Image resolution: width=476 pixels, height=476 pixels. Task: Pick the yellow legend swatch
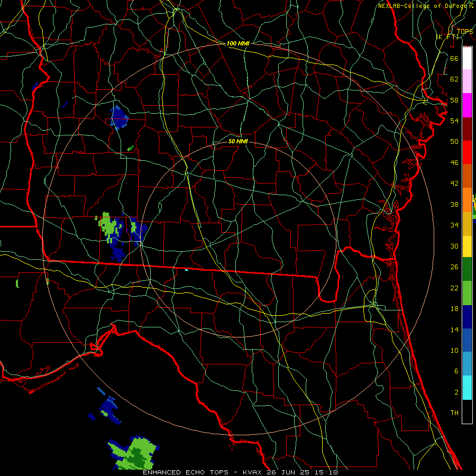(467, 246)
